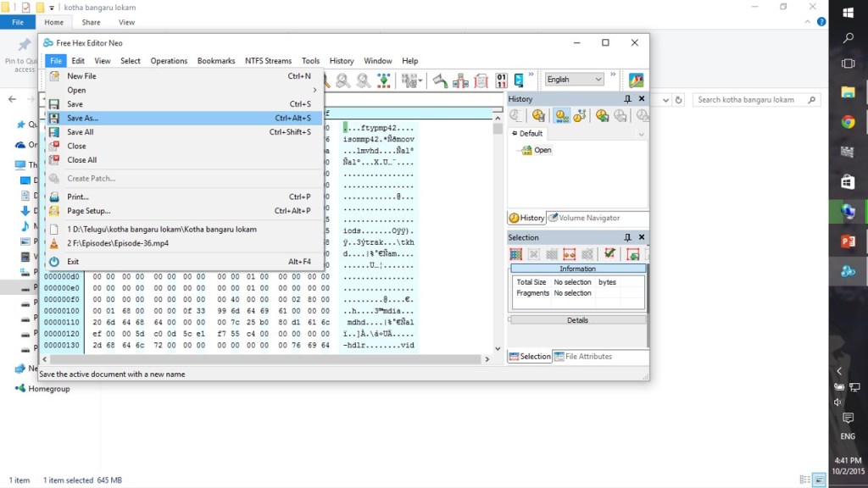868x488 pixels.
Task: Close the History panel
Action: click(642, 98)
